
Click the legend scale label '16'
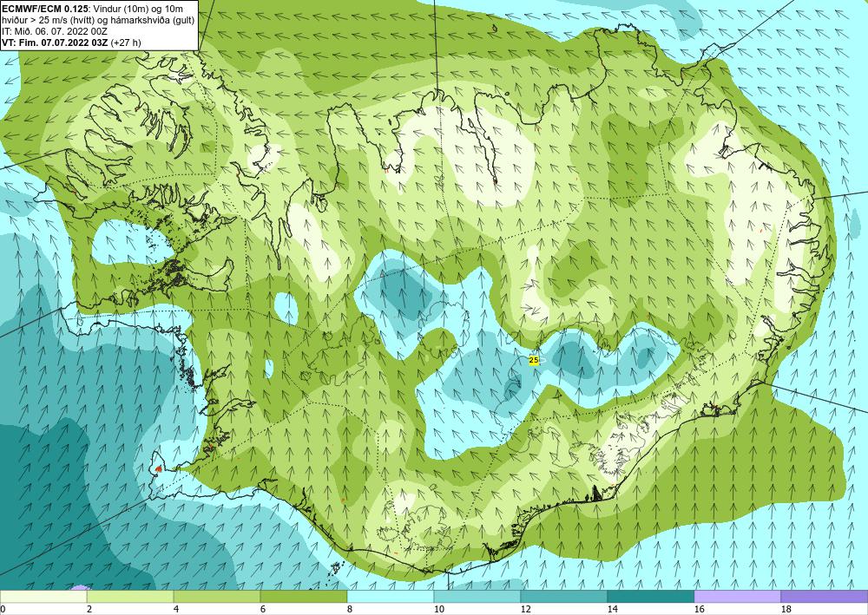[x=699, y=610]
